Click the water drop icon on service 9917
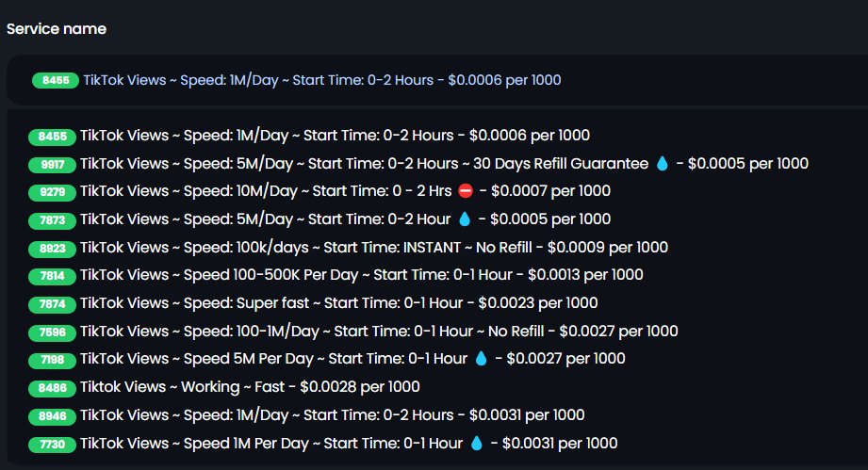Screen dimensions: 868x470 pyautogui.click(x=662, y=164)
